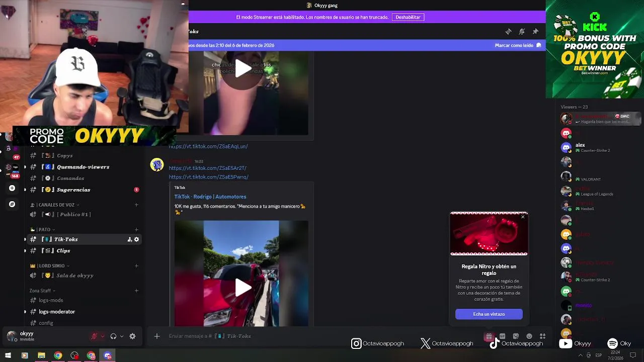Open the Comandos channel
This screenshot has width=644, height=362.
click(83, 178)
